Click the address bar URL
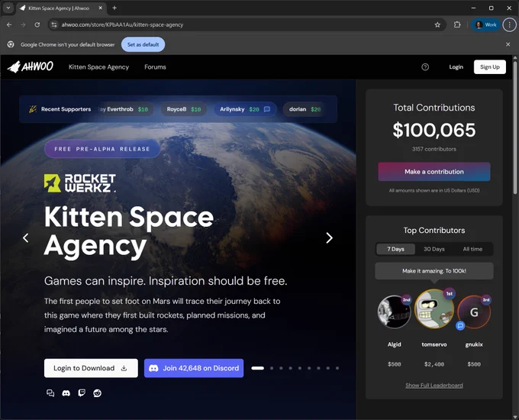Screen dimensions: 519x420 [x=122, y=25]
